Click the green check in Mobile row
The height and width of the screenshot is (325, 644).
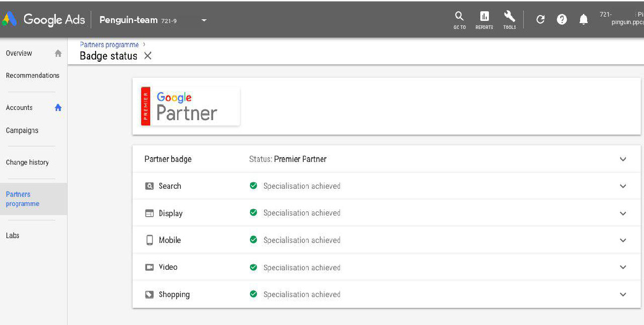(253, 240)
